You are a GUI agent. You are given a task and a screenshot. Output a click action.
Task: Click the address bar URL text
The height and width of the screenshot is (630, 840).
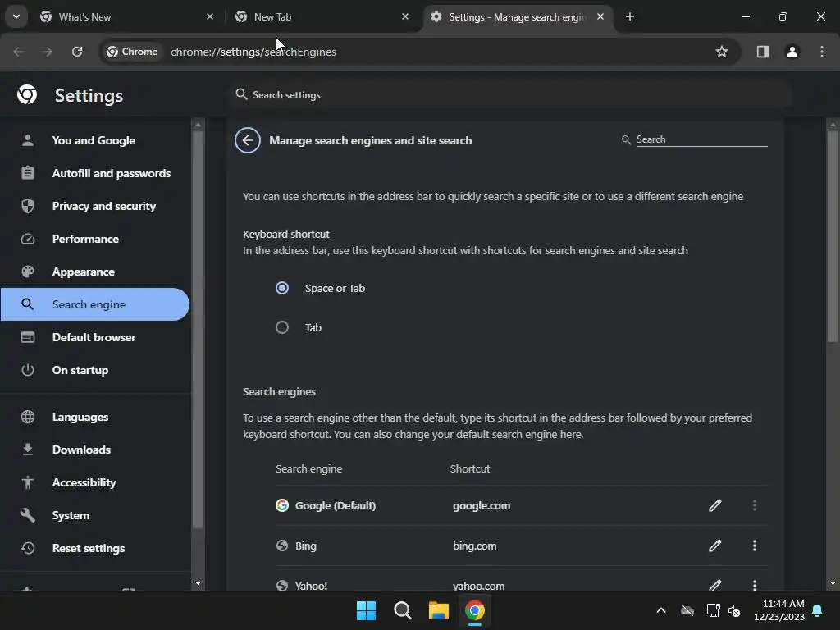pos(253,52)
